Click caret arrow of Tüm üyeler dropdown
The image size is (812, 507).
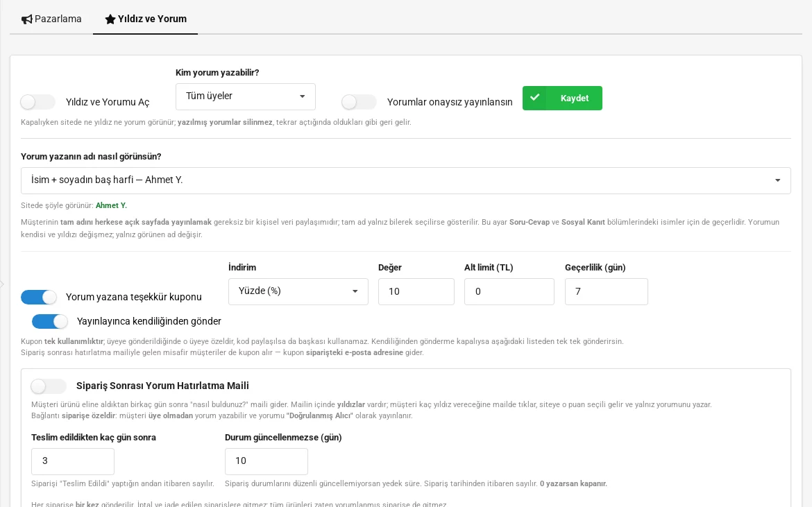click(x=303, y=96)
